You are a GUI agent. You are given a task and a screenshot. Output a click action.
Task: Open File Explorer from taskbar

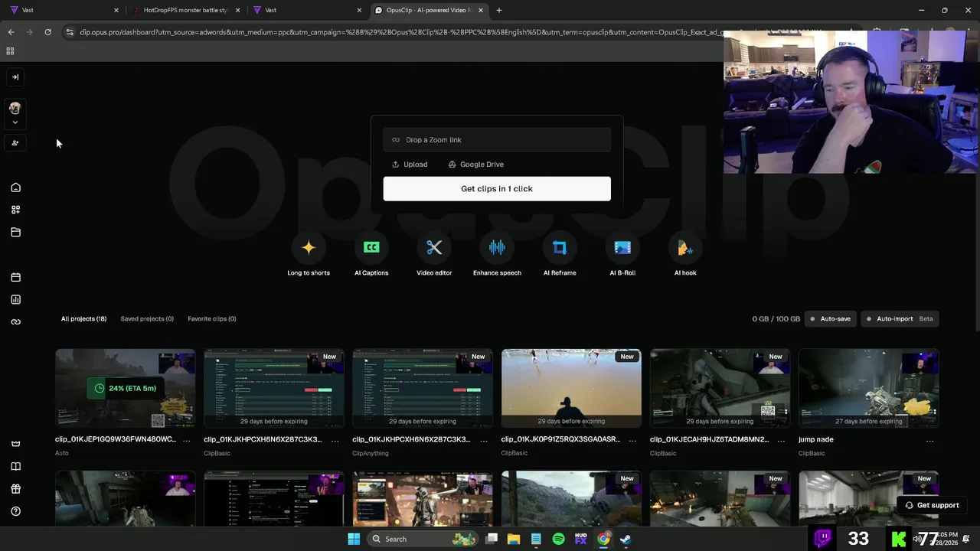click(x=514, y=539)
